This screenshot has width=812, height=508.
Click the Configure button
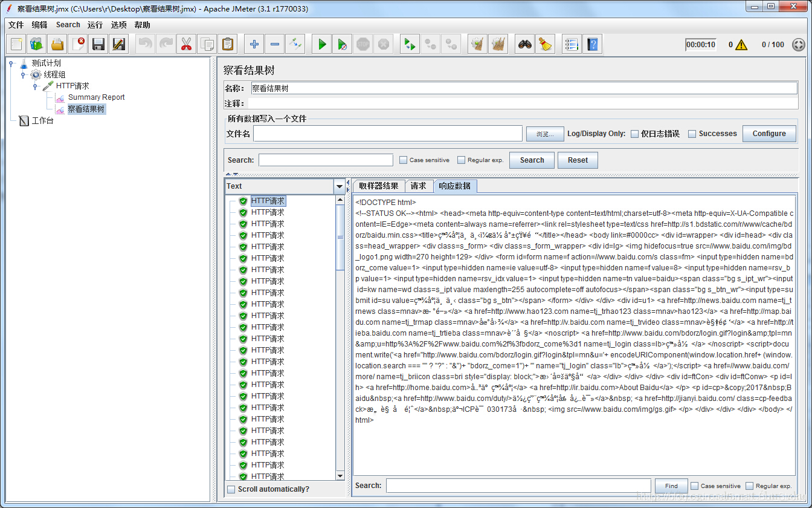[769, 134]
